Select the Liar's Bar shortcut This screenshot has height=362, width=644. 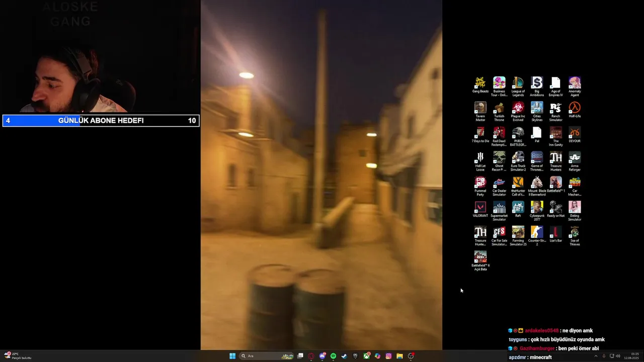pos(555,235)
